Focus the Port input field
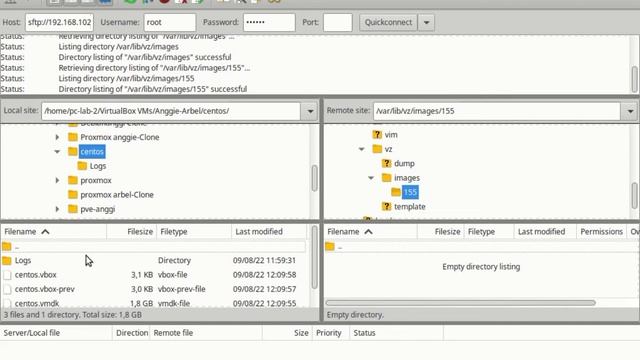The width and height of the screenshot is (640, 360). [x=338, y=22]
